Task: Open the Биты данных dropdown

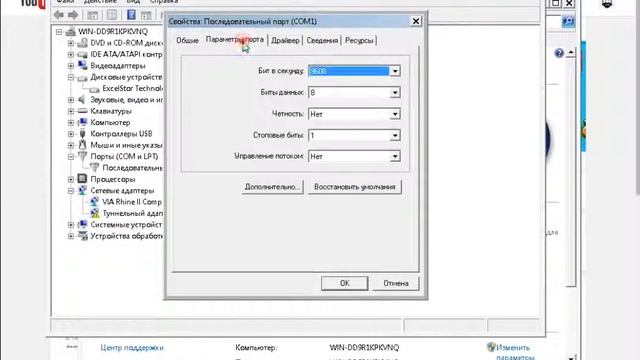Action: (395, 93)
